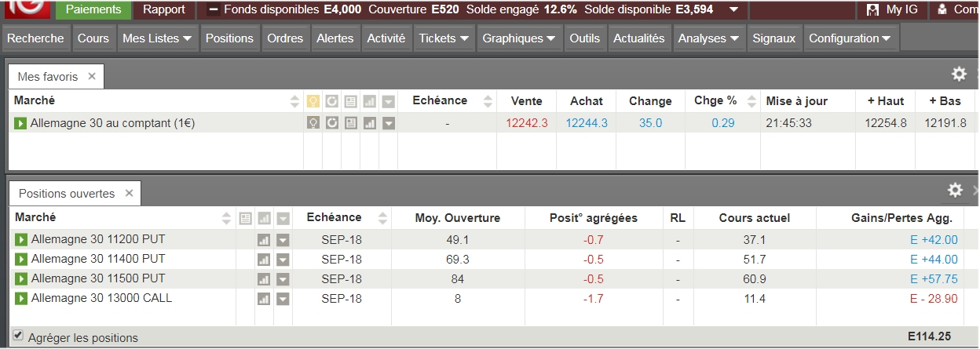Screen dimensions: 980x349
Task: Sort favorites by the Echéance column arrows
Action: [488, 101]
